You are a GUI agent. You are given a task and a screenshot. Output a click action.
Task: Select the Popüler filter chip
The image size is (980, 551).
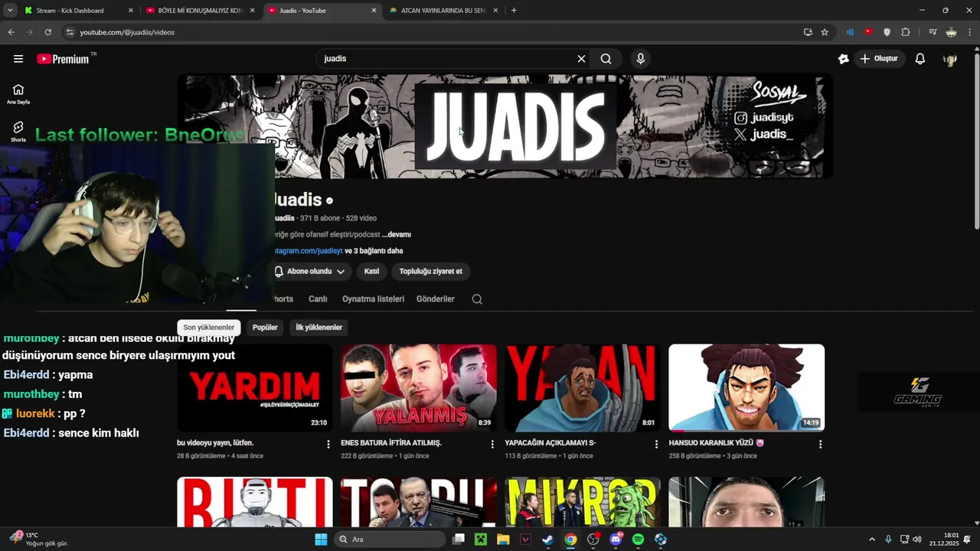tap(265, 328)
